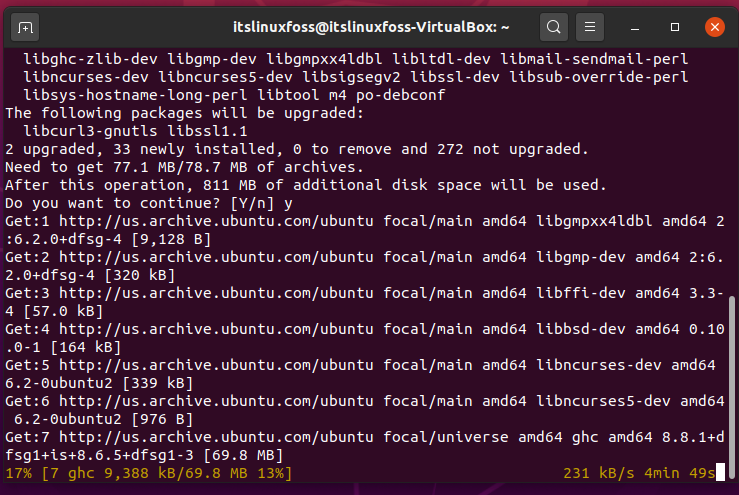Open the hamburger menu
The image size is (739, 495).
click(590, 27)
